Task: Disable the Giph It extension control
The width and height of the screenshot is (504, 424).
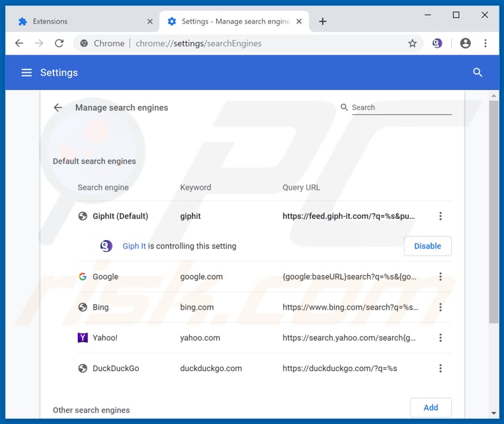Action: tap(427, 246)
